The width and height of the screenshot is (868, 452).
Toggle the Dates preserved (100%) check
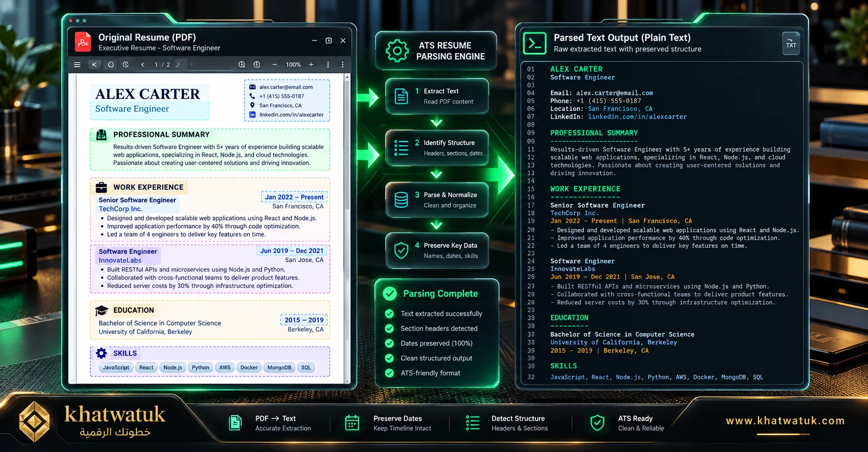click(x=389, y=344)
